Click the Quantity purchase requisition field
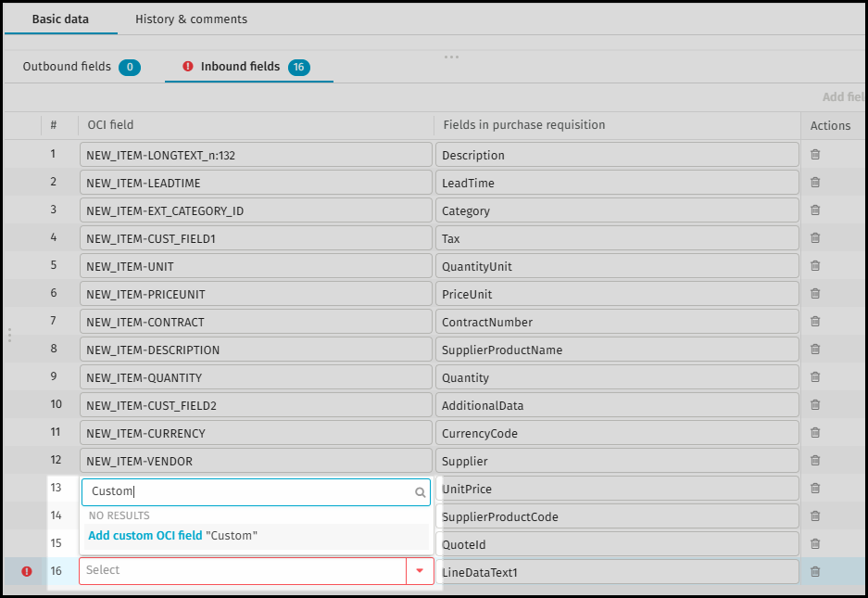The image size is (868, 598). (617, 376)
